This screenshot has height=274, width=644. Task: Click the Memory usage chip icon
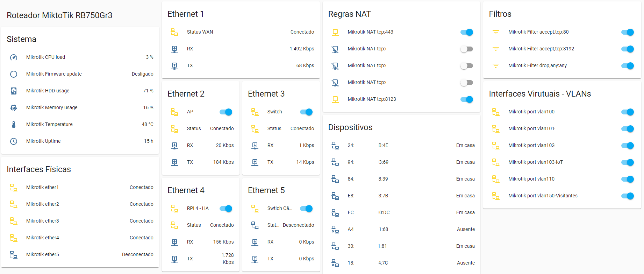tap(14, 108)
